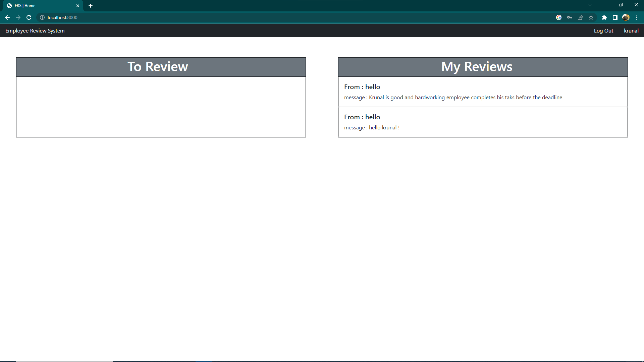This screenshot has height=362, width=644.
Task: Open the Grammarly extension icon
Action: [x=559, y=17]
